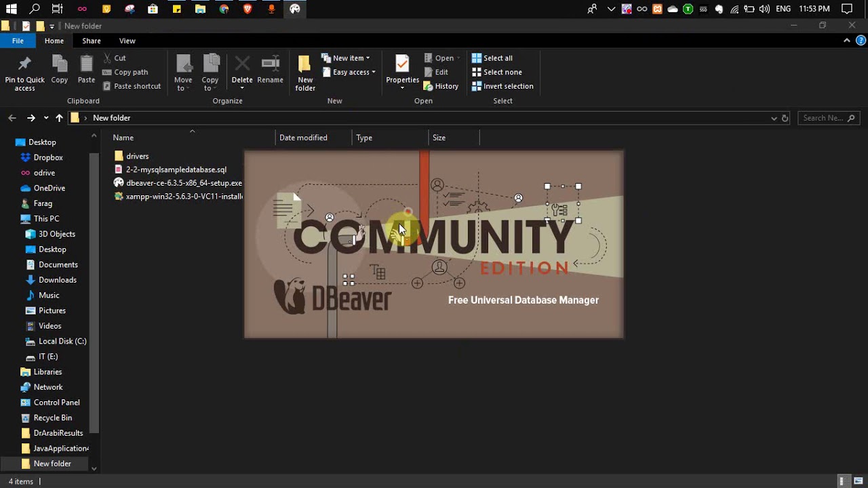
Task: Collapse the ribbon with chevron
Action: 846,41
